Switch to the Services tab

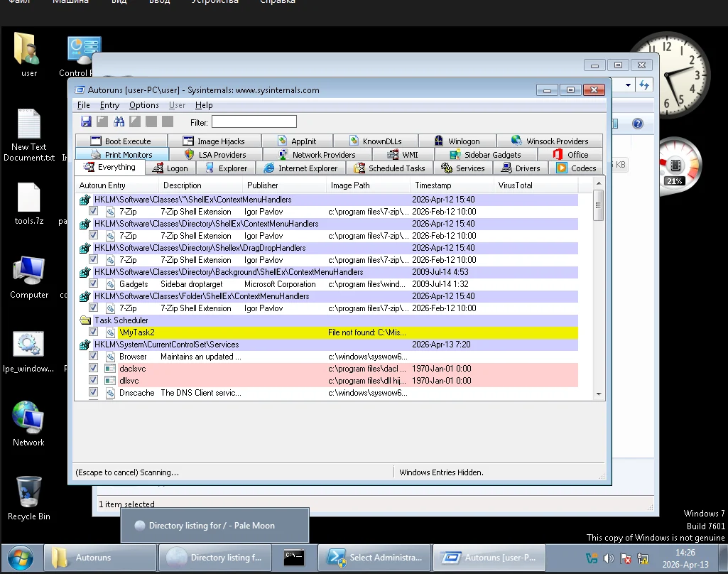click(463, 168)
